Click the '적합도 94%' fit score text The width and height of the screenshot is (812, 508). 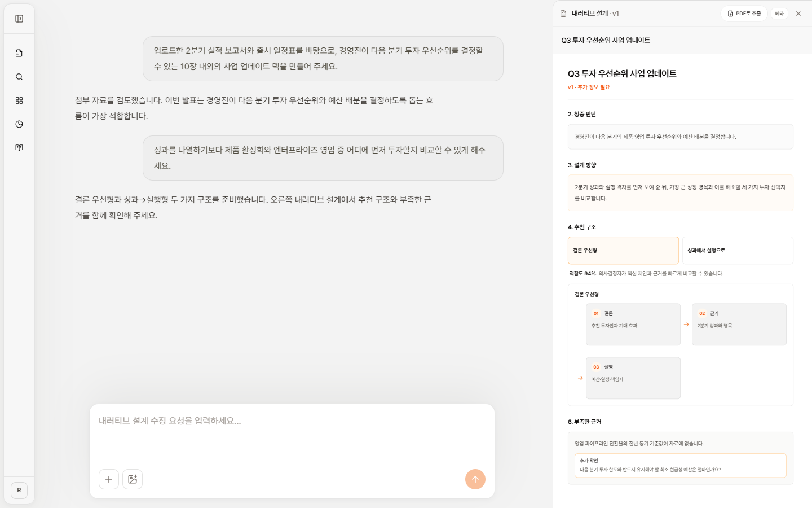click(x=583, y=274)
